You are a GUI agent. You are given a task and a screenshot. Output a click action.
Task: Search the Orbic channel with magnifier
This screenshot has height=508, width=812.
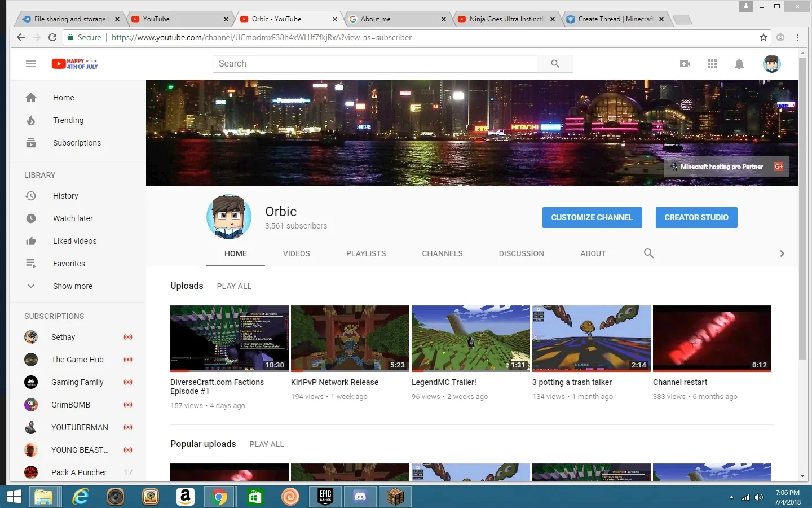[648, 253]
